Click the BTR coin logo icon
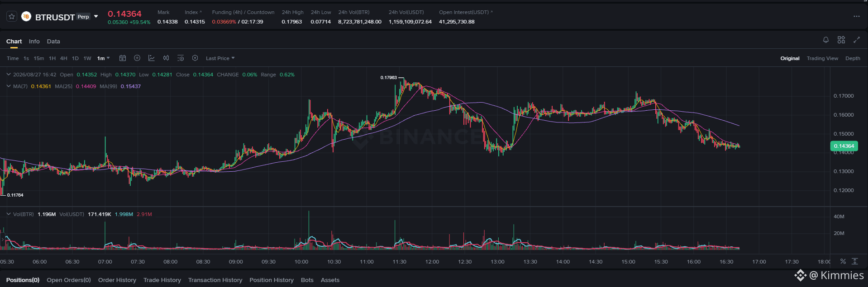The height and width of the screenshot is (287, 868). click(x=26, y=17)
